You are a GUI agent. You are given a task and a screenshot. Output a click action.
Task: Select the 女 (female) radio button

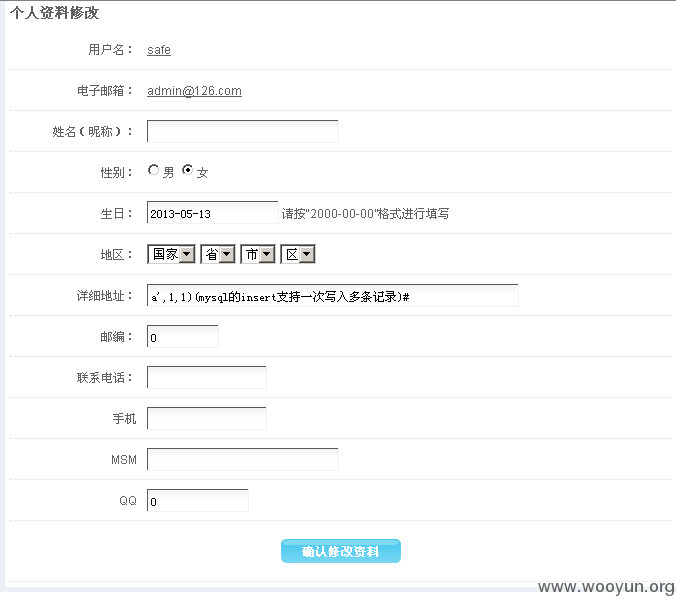(188, 170)
